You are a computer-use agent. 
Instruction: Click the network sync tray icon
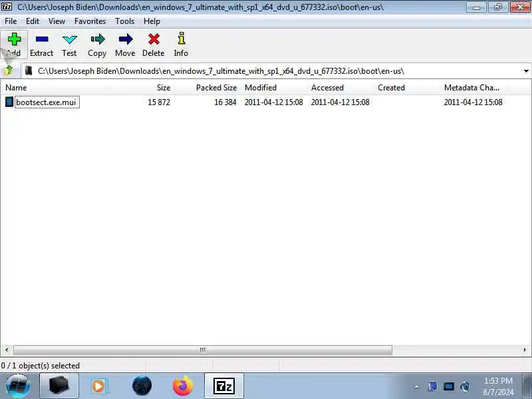(465, 386)
